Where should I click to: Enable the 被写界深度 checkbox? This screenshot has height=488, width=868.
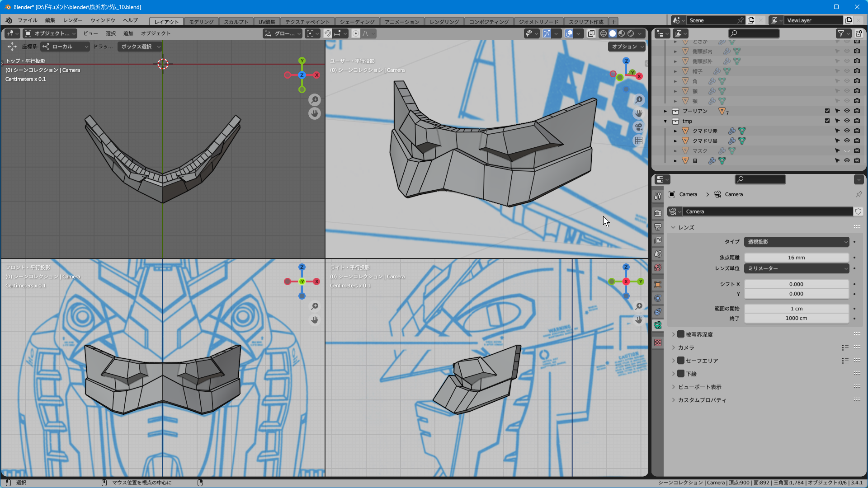point(681,334)
